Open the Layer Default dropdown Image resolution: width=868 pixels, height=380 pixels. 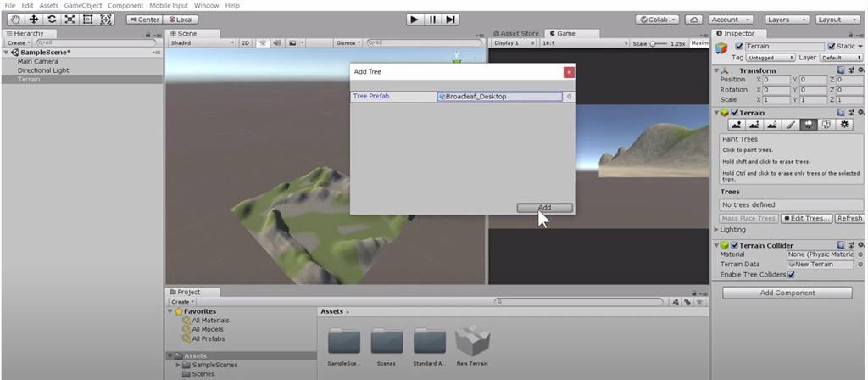click(839, 58)
